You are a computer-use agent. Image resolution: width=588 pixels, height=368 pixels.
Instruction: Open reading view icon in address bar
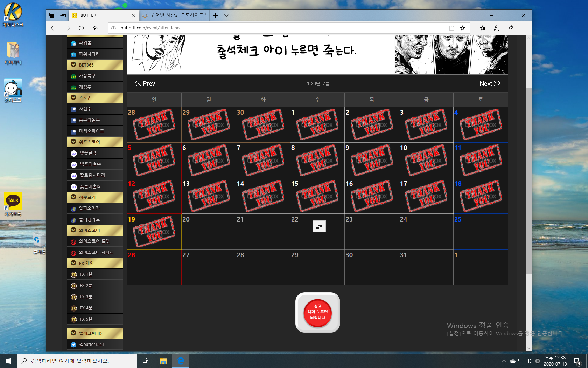(451, 28)
